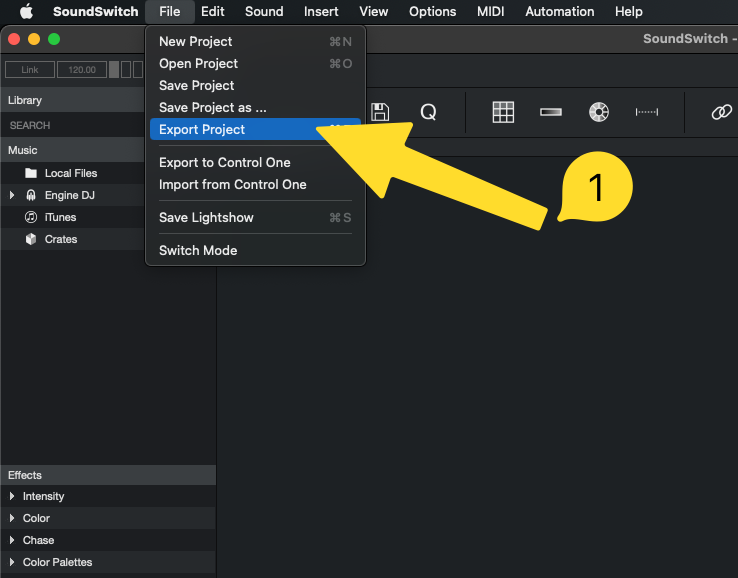Click the Library panel header
The width and height of the screenshot is (738, 578).
point(73,100)
